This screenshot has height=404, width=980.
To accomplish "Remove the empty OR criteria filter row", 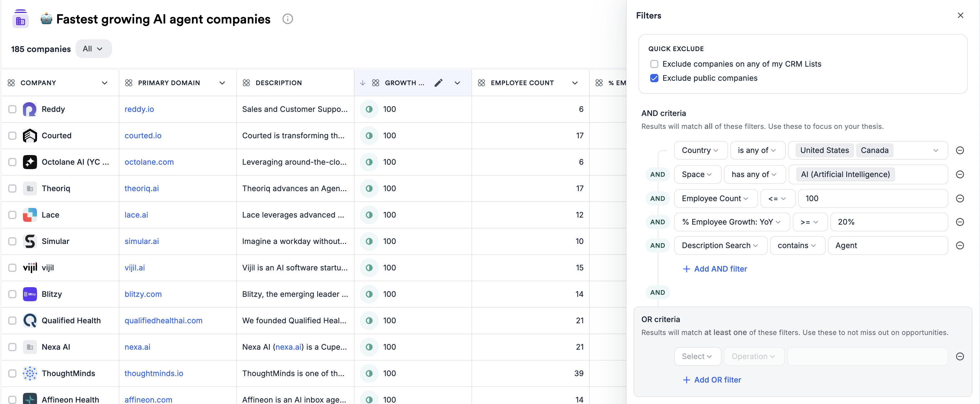I will pyautogui.click(x=959, y=356).
